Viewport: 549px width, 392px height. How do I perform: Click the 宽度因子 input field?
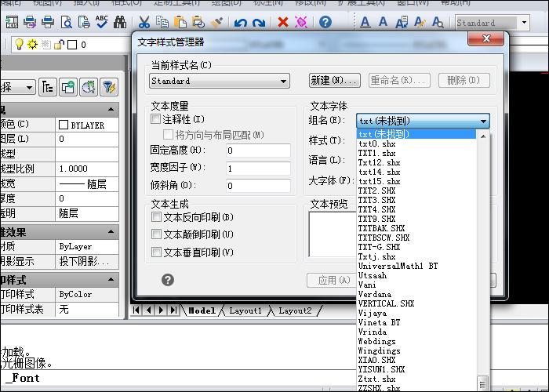258,169
